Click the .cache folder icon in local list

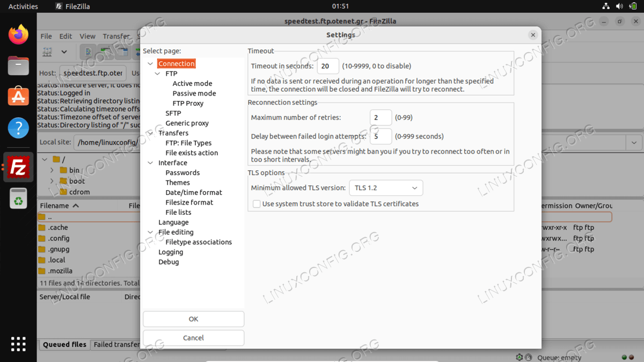(x=42, y=228)
